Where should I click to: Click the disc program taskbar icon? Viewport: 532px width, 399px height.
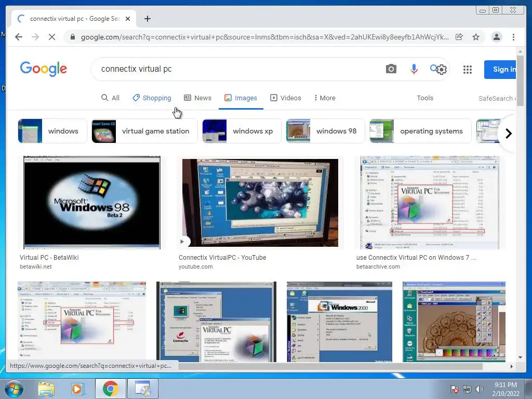[143, 389]
